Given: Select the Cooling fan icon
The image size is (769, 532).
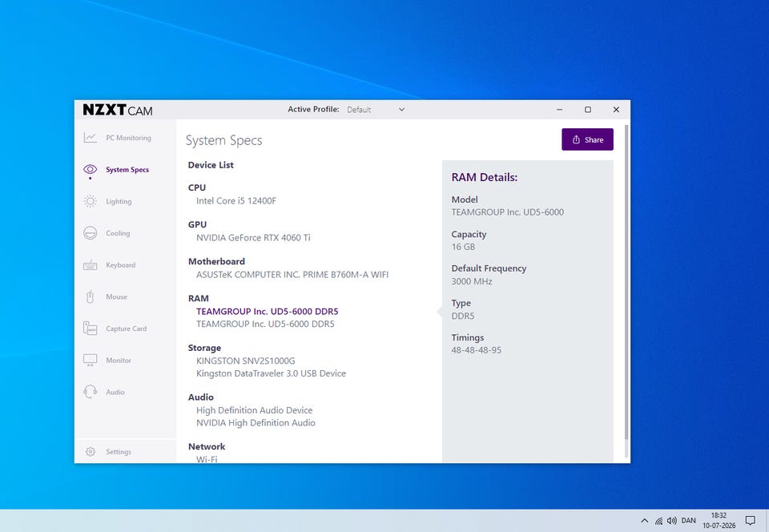Looking at the screenshot, I should 91,233.
